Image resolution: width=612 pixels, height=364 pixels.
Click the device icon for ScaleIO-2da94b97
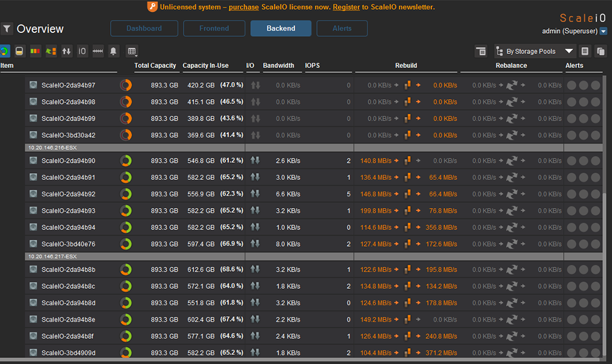pyautogui.click(x=33, y=84)
